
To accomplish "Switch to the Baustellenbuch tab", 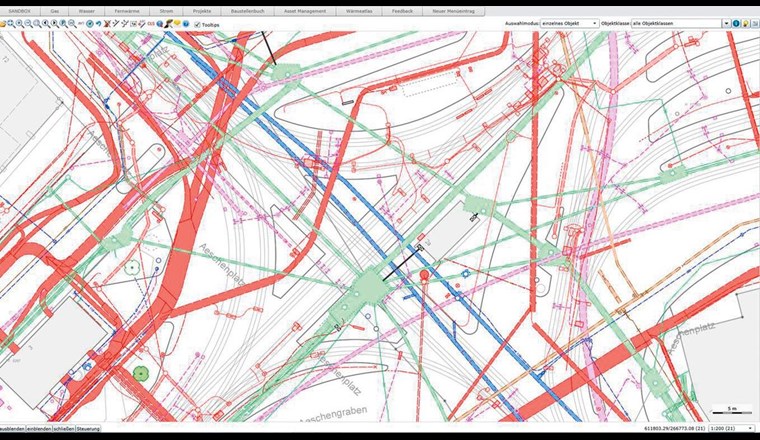I will (245, 10).
